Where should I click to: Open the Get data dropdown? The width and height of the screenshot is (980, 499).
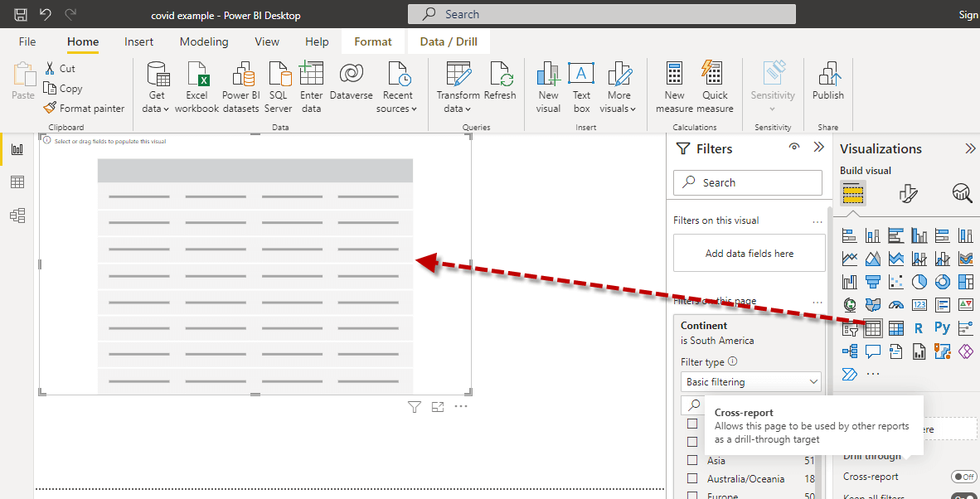coord(157,85)
